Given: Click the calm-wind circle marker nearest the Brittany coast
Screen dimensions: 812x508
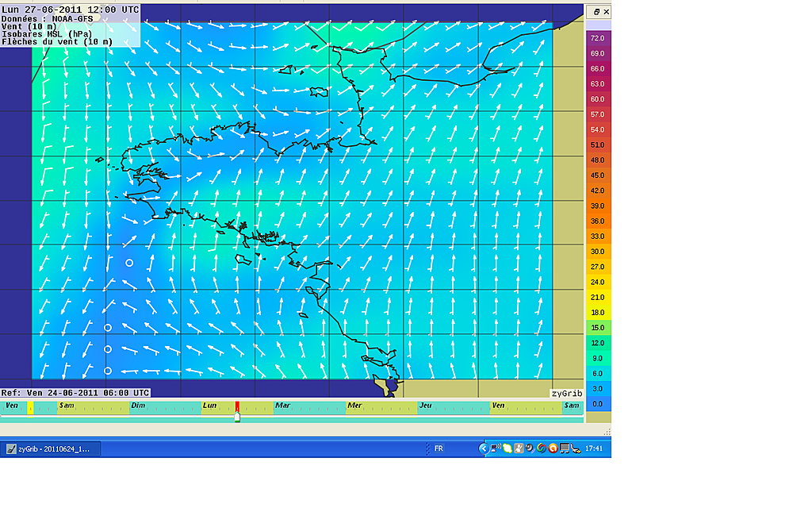Looking at the screenshot, I should tap(129, 263).
